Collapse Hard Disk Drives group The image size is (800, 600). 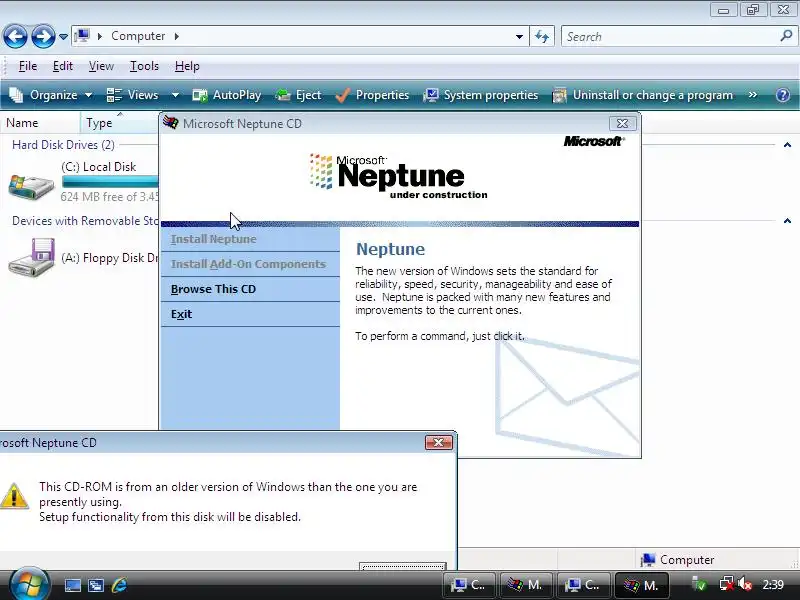(x=787, y=145)
